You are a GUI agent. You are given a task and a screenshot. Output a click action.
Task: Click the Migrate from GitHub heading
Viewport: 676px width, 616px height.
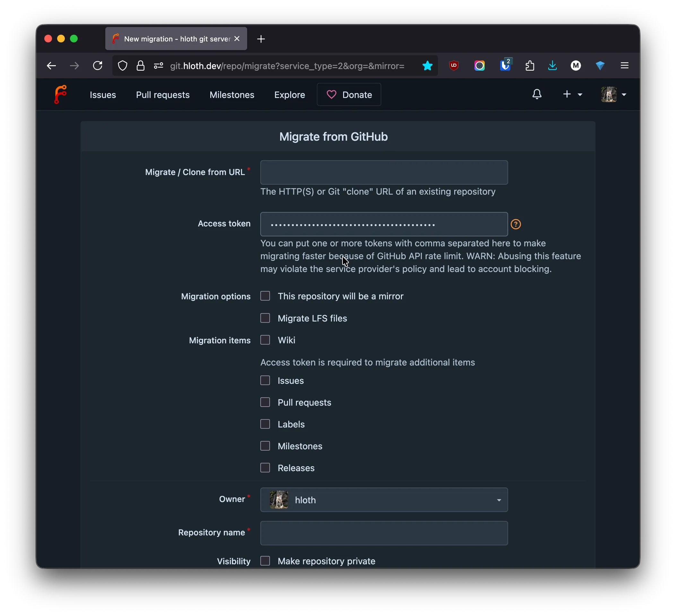pyautogui.click(x=333, y=137)
